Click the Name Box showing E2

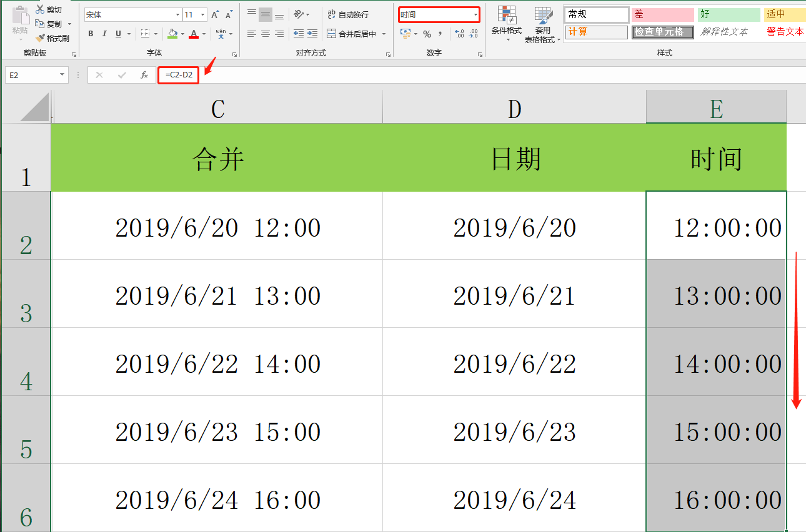pos(31,75)
